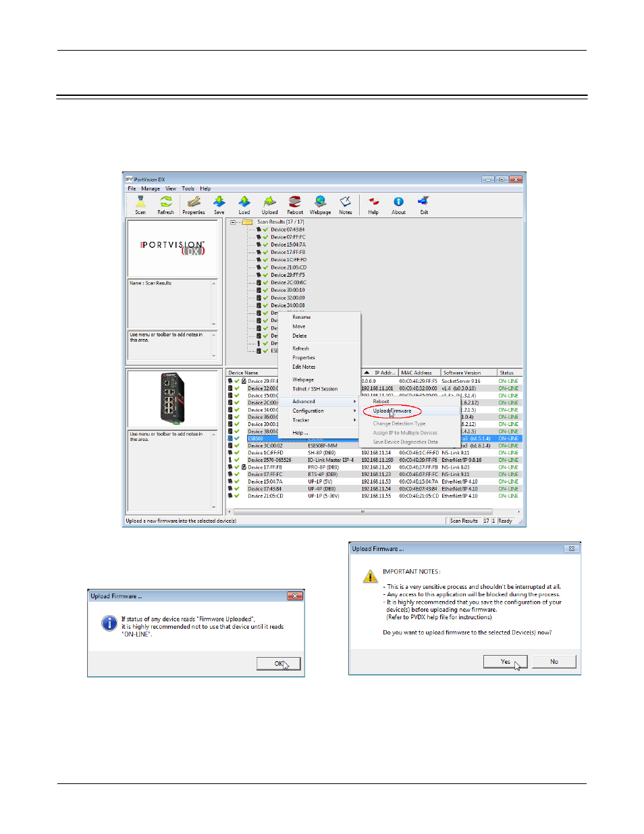
Task: Click the Load toolbar icon
Action: [x=244, y=202]
